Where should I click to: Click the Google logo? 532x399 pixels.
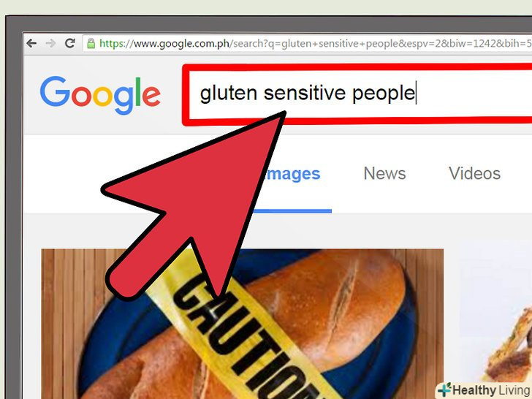(100, 95)
